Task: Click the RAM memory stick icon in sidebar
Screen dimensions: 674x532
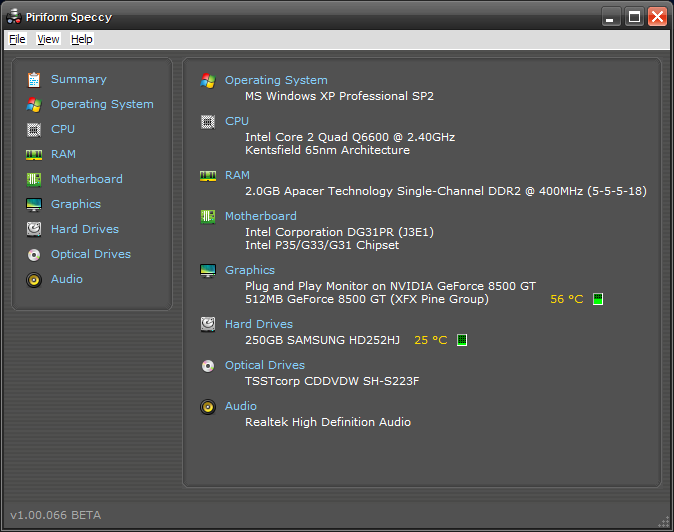Action: tap(34, 154)
